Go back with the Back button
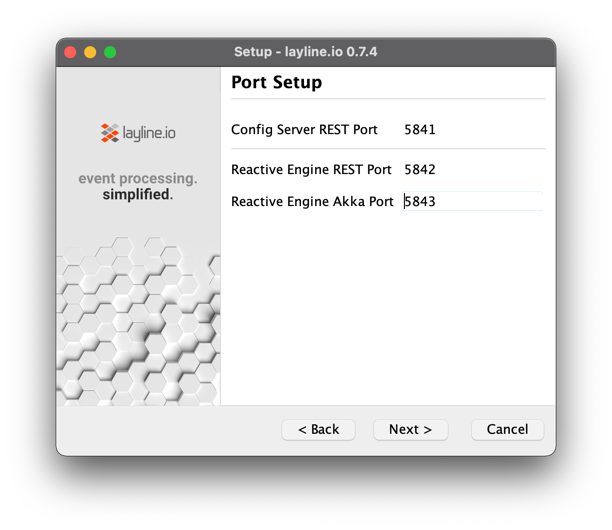The height and width of the screenshot is (530, 612). coord(318,429)
